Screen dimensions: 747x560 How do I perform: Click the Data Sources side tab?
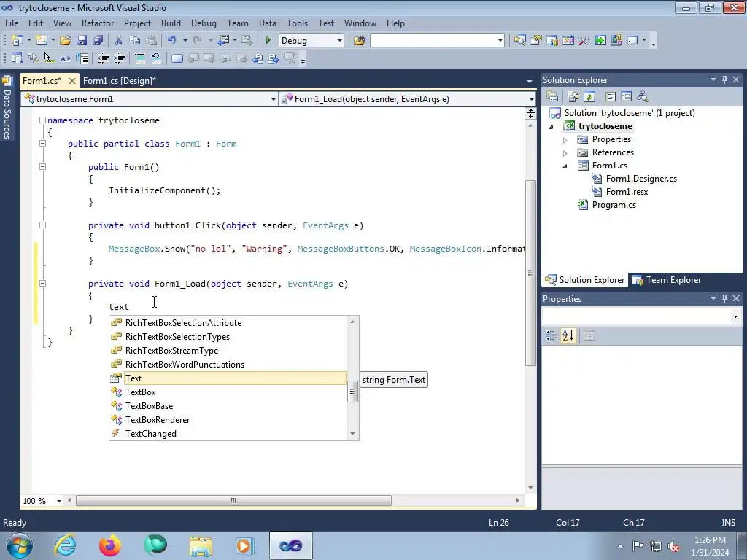click(x=7, y=108)
